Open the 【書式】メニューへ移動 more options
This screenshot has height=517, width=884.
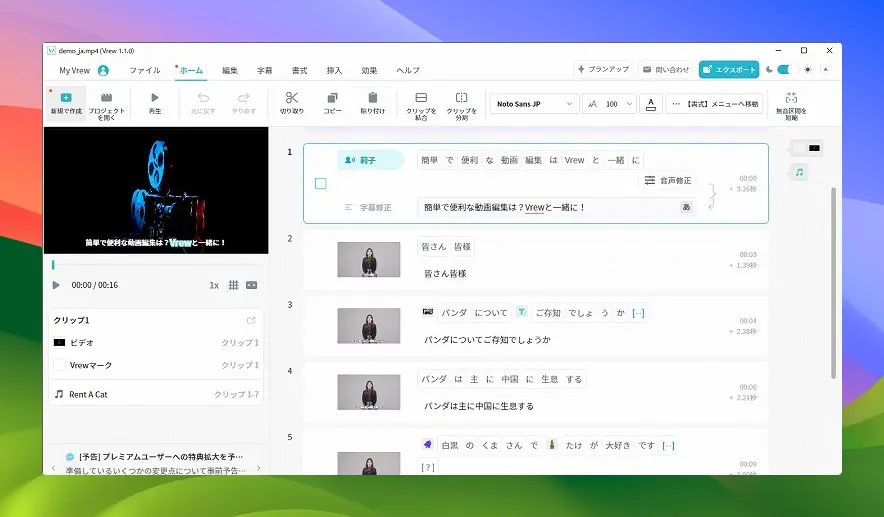pyautogui.click(x=715, y=104)
